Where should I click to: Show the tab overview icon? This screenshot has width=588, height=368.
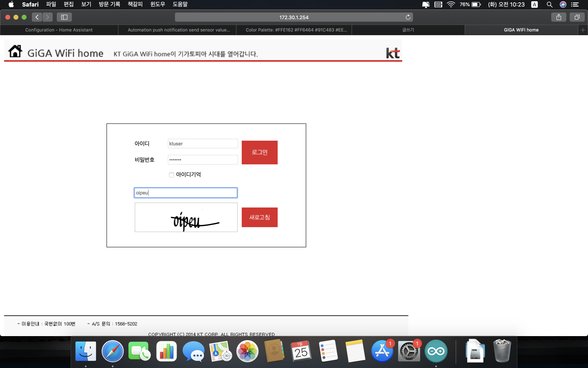(x=577, y=17)
